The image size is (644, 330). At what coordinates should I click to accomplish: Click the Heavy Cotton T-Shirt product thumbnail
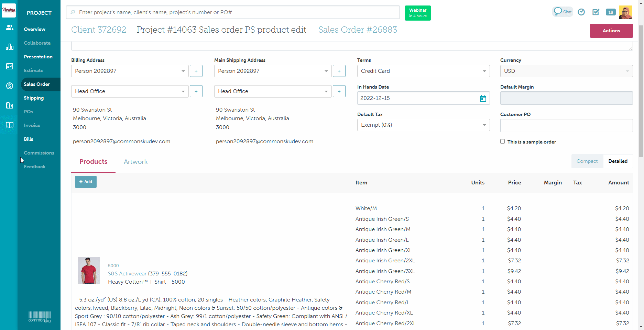pyautogui.click(x=88, y=270)
